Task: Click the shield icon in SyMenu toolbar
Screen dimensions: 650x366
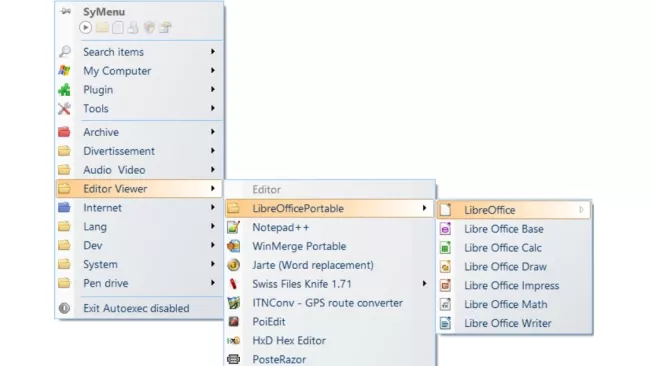Action: (149, 28)
